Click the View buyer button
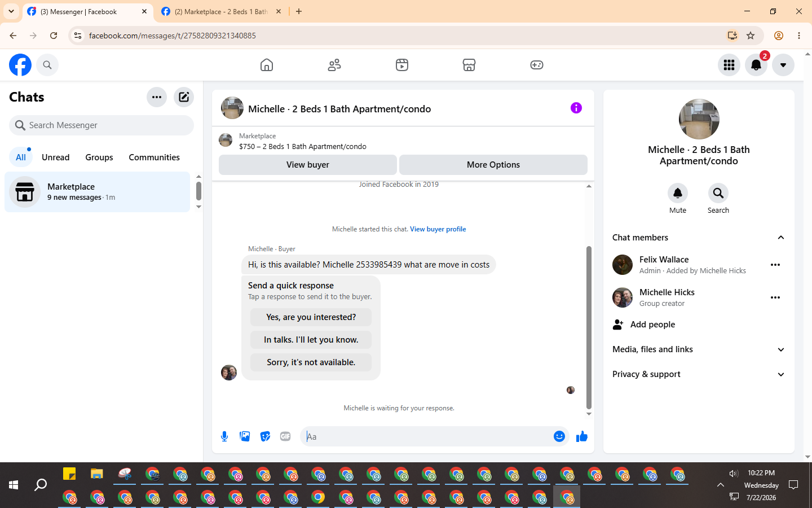This screenshot has width=812, height=508. pyautogui.click(x=308, y=165)
